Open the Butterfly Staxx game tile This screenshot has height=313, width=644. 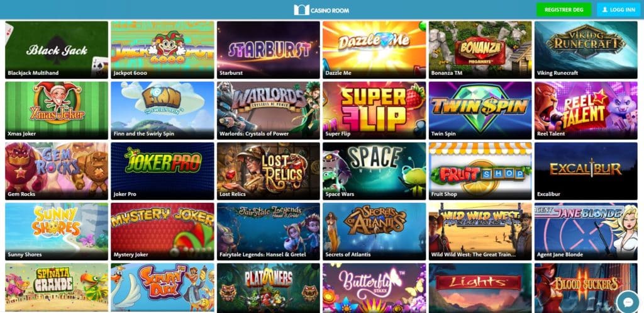click(374, 288)
